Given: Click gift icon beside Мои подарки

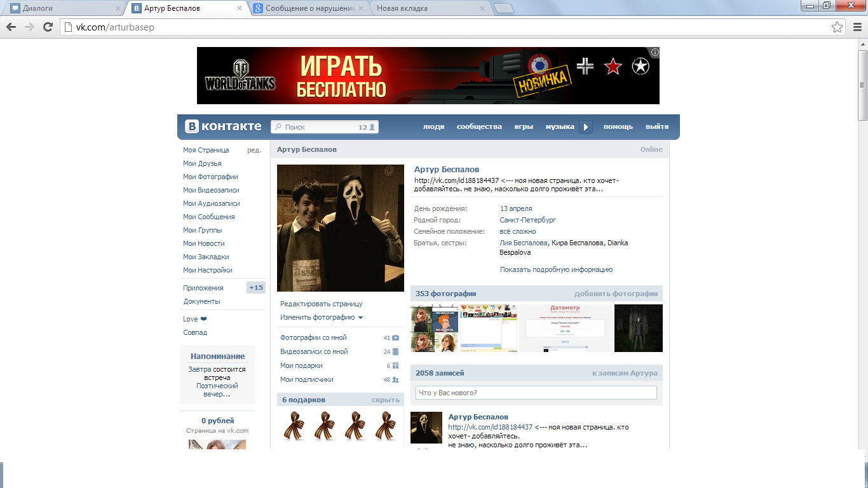Looking at the screenshot, I should 395,366.
